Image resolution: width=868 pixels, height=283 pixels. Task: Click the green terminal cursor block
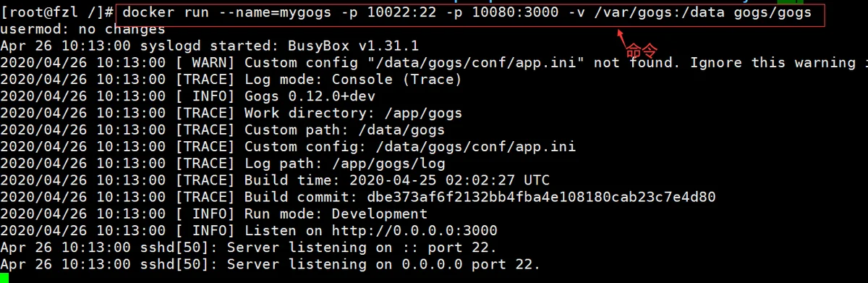(x=4, y=278)
